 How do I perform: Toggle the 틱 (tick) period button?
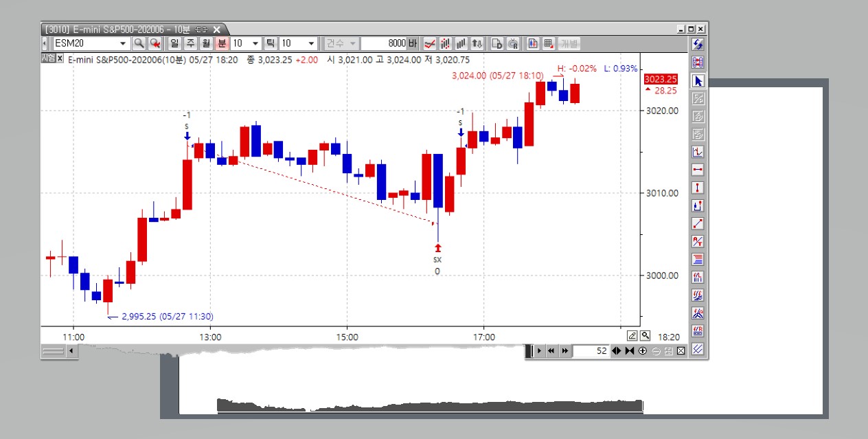pyautogui.click(x=271, y=43)
